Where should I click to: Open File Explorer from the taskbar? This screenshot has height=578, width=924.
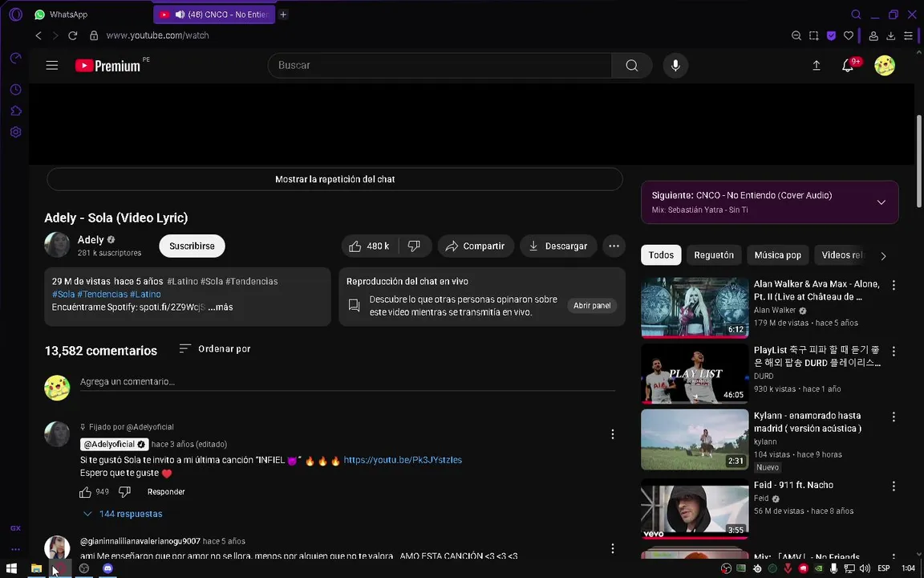(37, 568)
